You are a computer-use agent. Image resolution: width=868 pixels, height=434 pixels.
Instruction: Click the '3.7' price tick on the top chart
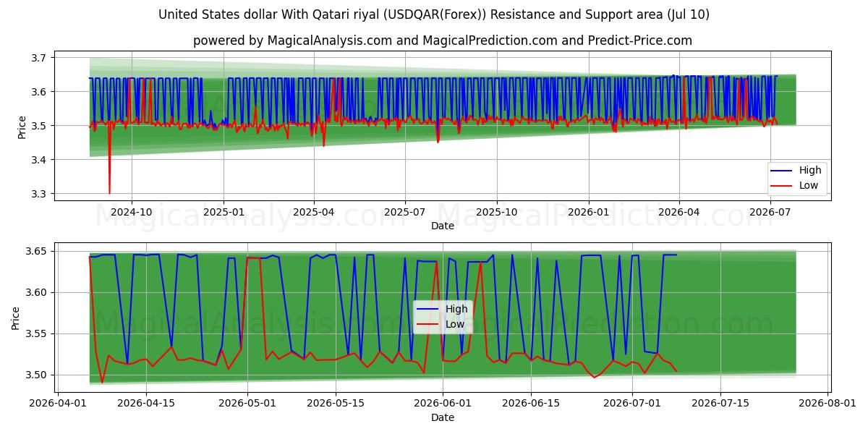41,58
